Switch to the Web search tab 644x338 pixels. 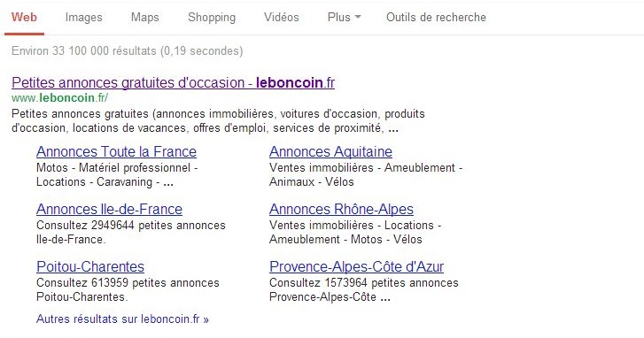[x=24, y=17]
